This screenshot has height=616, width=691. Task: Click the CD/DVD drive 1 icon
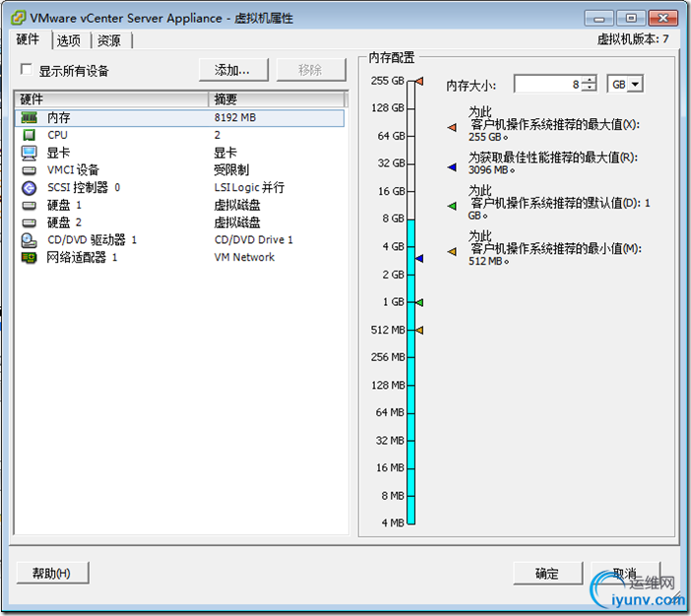tap(30, 240)
